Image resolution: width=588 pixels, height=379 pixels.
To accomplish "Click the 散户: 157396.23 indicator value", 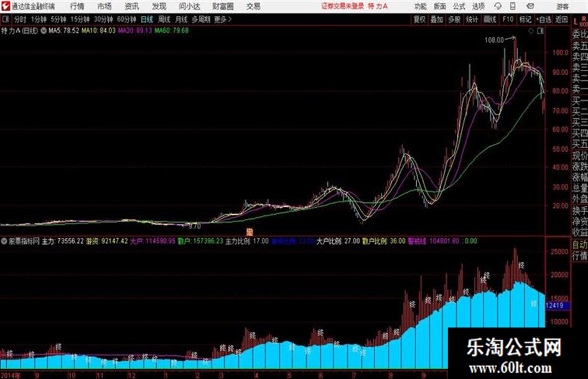I will pyautogui.click(x=200, y=241).
